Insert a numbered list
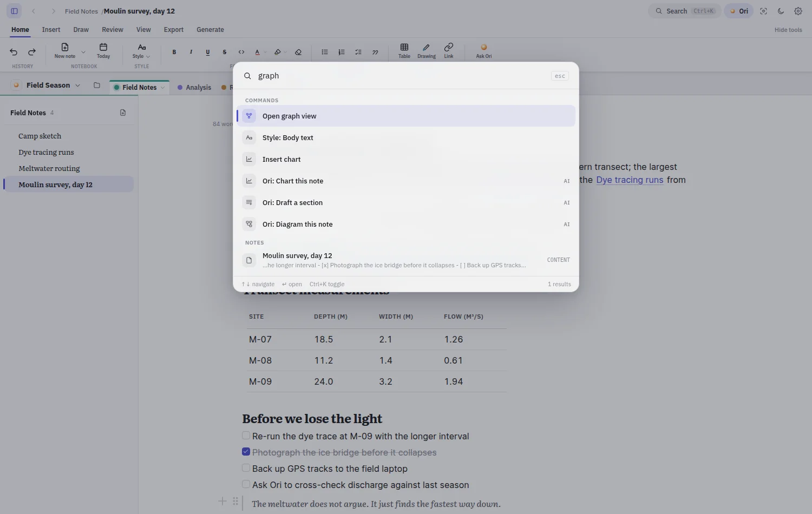This screenshot has width=812, height=514. point(342,52)
